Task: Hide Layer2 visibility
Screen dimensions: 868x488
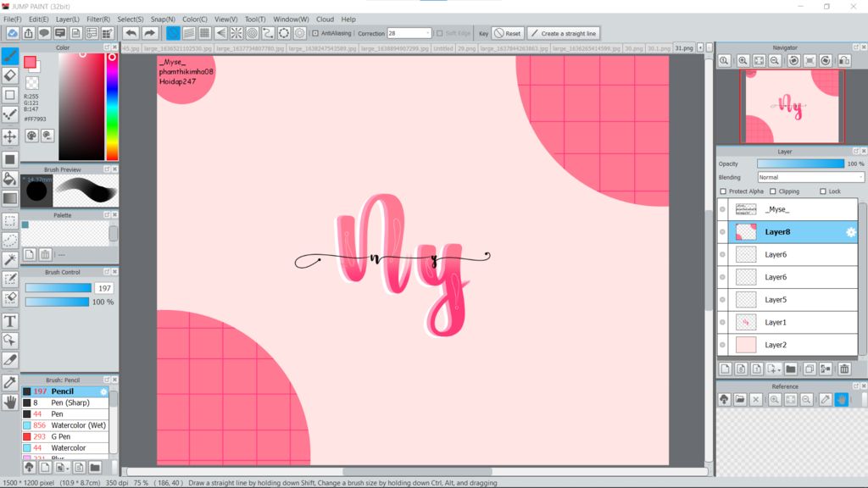Action: point(722,345)
